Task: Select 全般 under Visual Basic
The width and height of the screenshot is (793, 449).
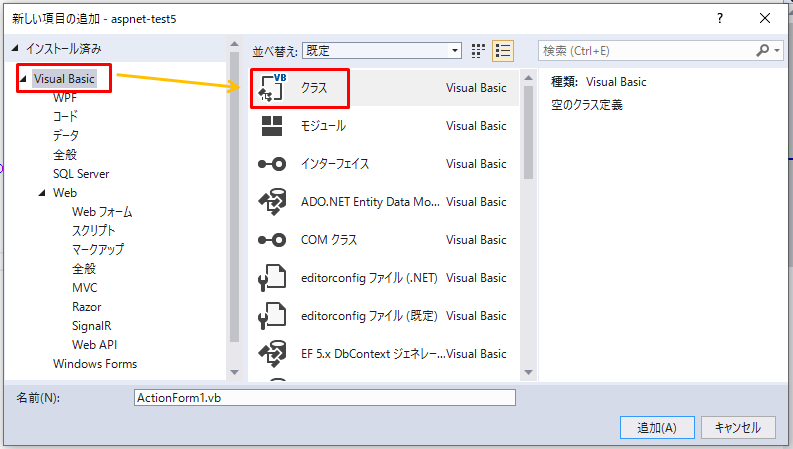Action: [65, 155]
